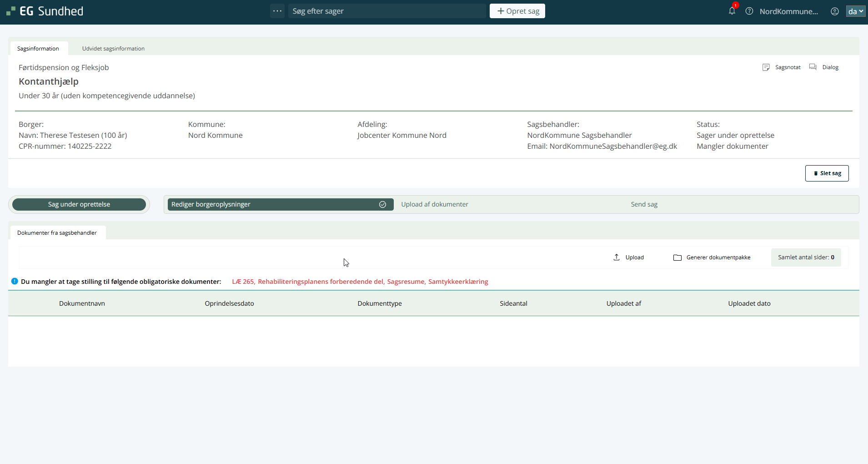The image size is (868, 464).
Task: Go to Upload af dokumenter step
Action: tap(435, 205)
